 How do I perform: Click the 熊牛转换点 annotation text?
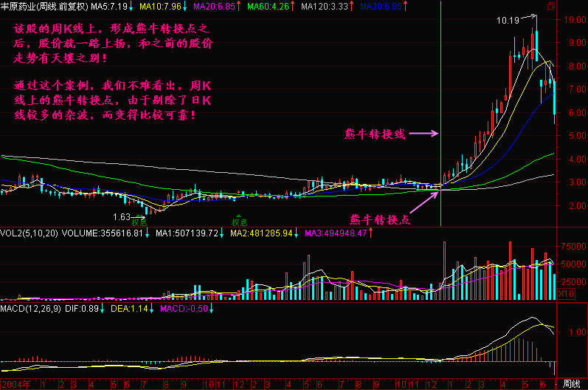(x=379, y=219)
